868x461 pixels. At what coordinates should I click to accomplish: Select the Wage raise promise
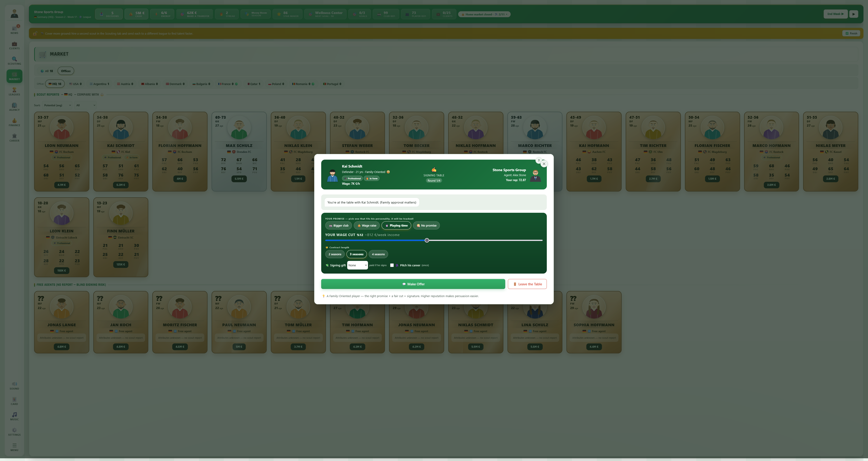pyautogui.click(x=367, y=225)
